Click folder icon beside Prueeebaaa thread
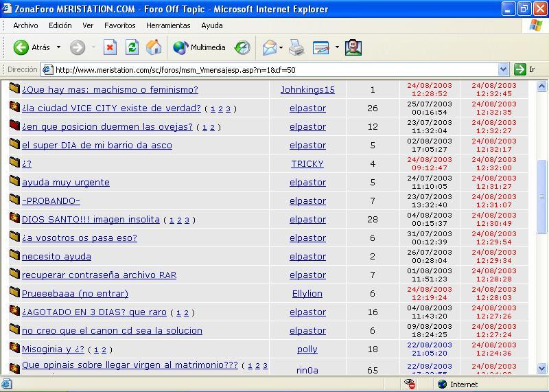 coord(14,292)
